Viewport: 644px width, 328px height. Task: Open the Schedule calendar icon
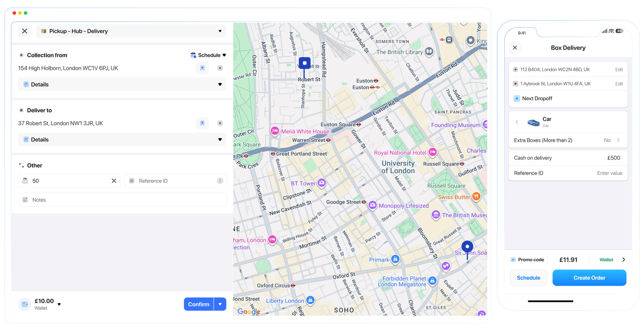click(x=193, y=55)
